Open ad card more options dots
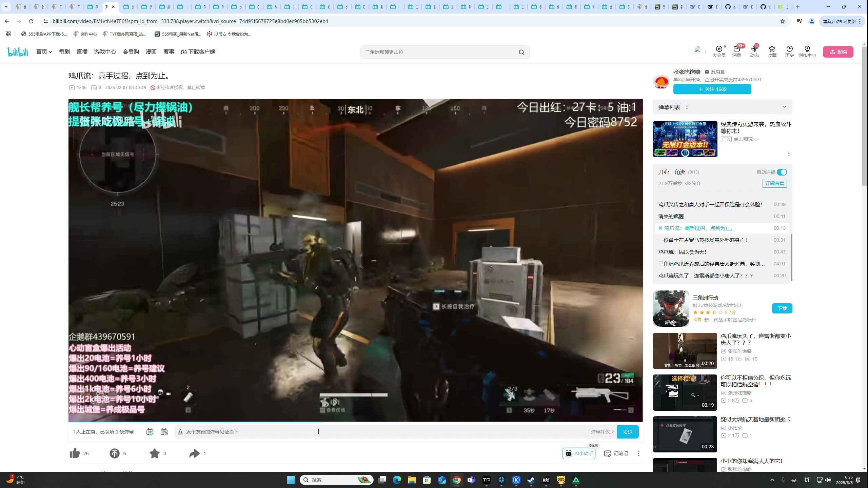The height and width of the screenshot is (488, 868). (x=789, y=154)
